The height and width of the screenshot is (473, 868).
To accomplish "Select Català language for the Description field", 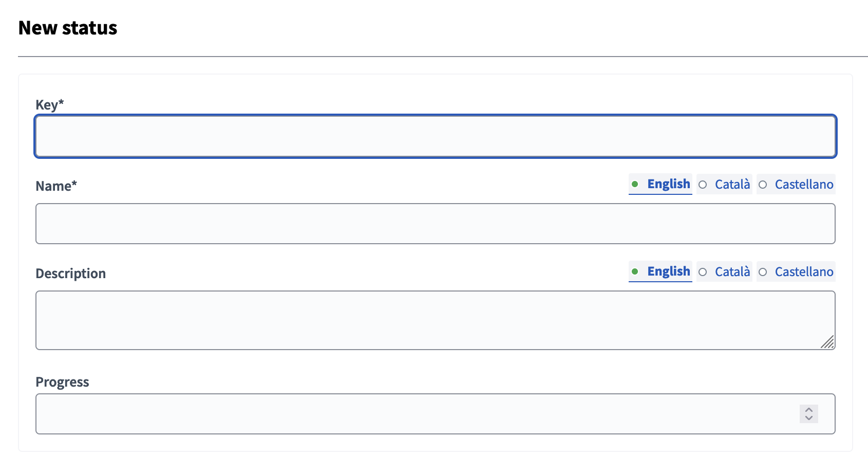I will (x=732, y=271).
